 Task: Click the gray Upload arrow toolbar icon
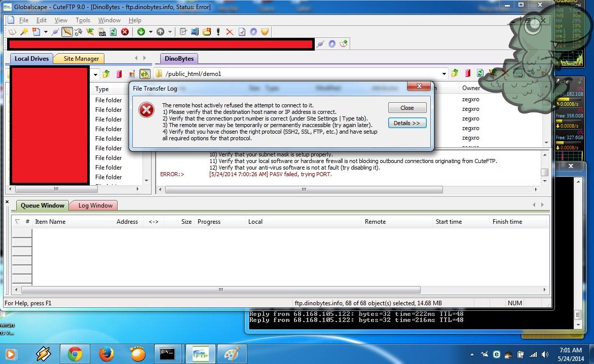coord(160,32)
